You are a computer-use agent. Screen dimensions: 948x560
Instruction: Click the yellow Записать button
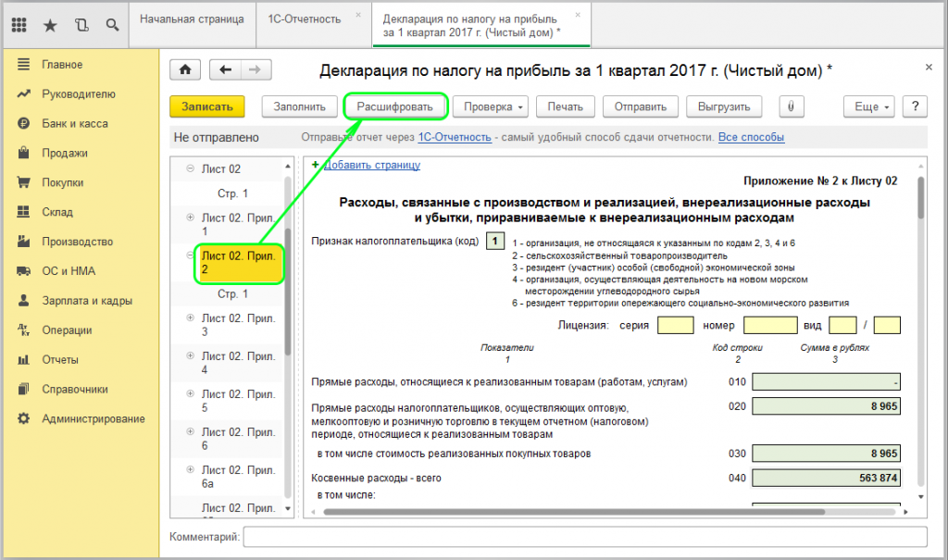pos(206,106)
